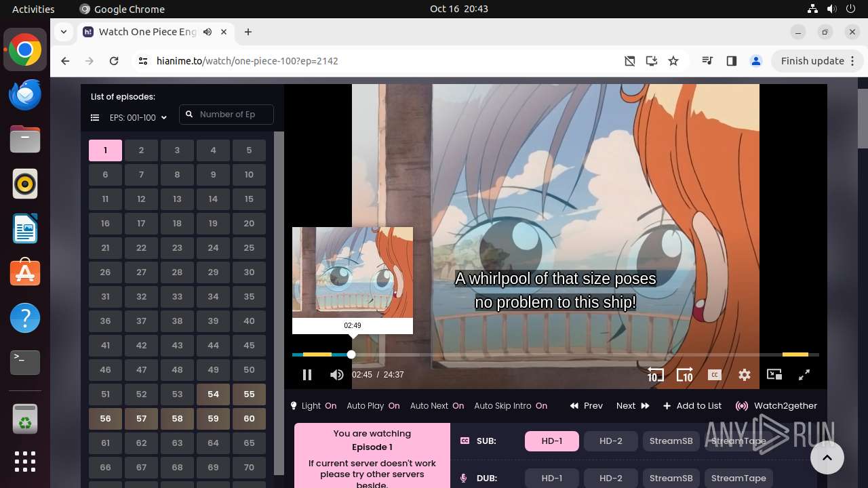Image resolution: width=868 pixels, height=488 pixels.
Task: Click the search icon in the episode number box
Action: coord(189,115)
